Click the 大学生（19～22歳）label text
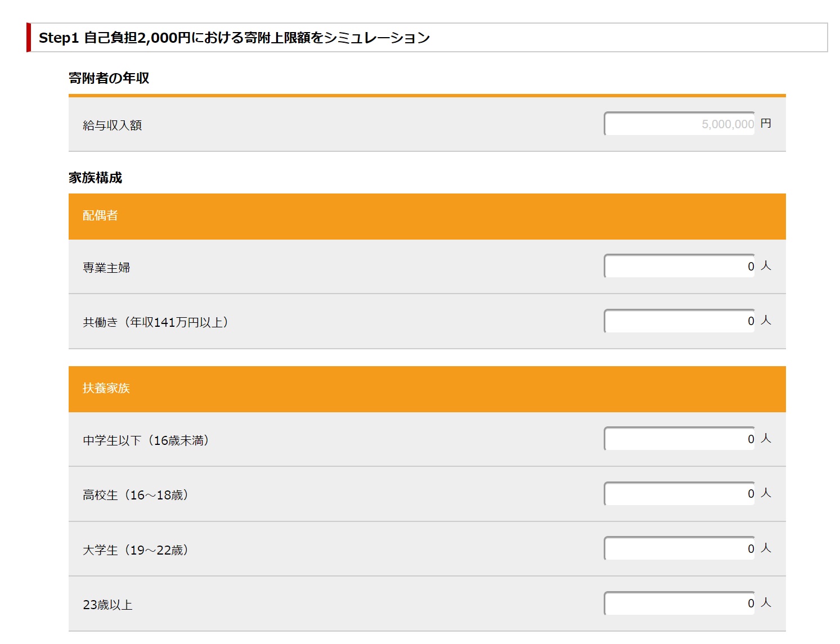Screen dimensions: 840x644 (x=135, y=550)
